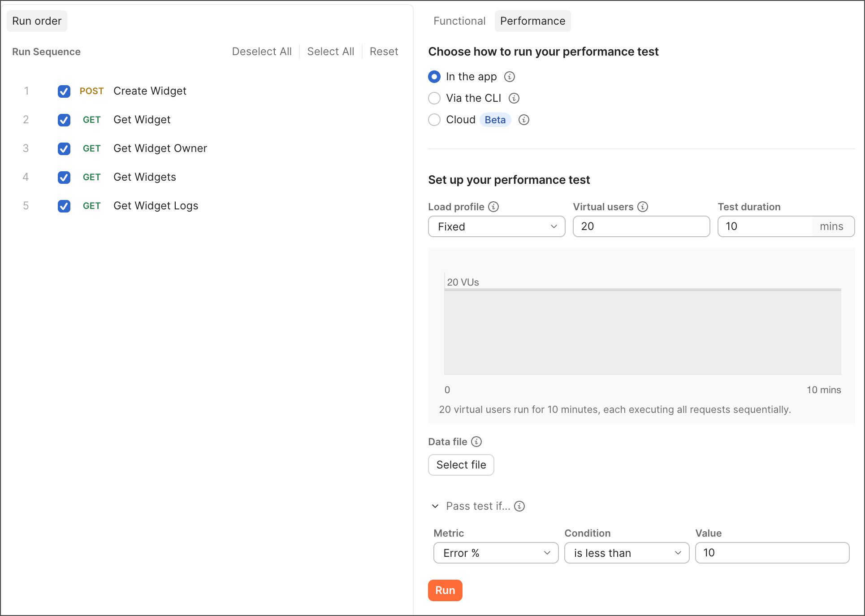Focus the Virtual users input field
Image resolution: width=865 pixels, height=616 pixels.
(x=641, y=226)
